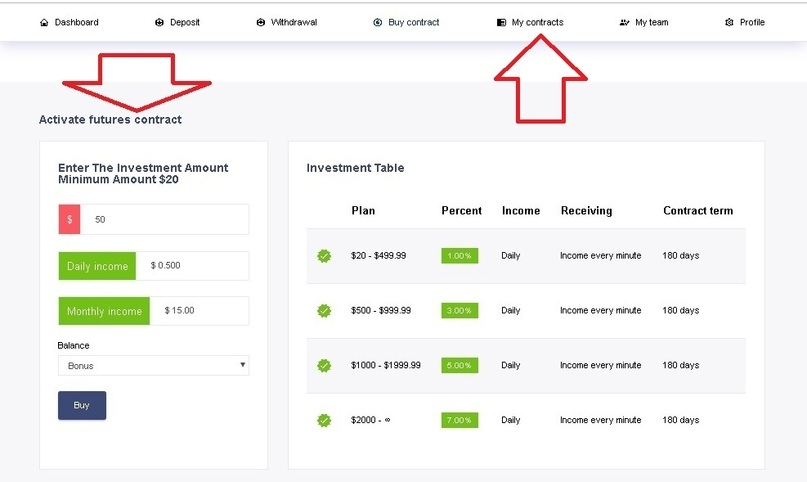Open the Deposit page link
Viewport: 807px width, 482px height.
tap(184, 22)
